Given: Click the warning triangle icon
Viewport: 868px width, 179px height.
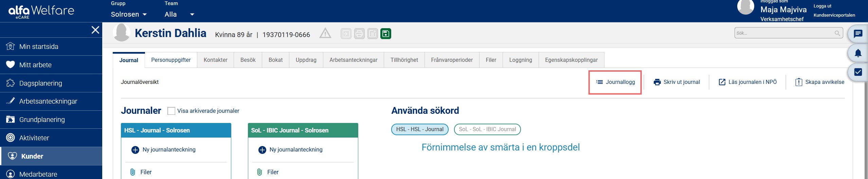Looking at the screenshot, I should (325, 33).
